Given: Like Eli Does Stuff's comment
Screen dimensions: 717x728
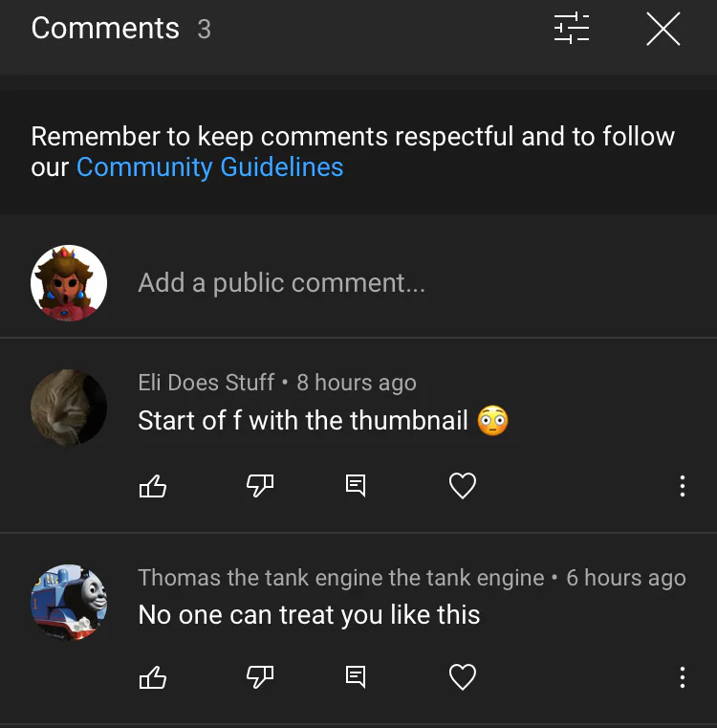Looking at the screenshot, I should click(153, 487).
